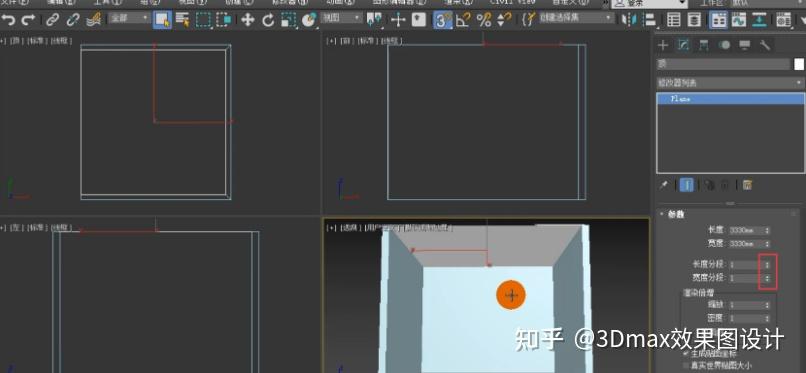Click the object color swatch
The image size is (806, 373).
tap(799, 64)
